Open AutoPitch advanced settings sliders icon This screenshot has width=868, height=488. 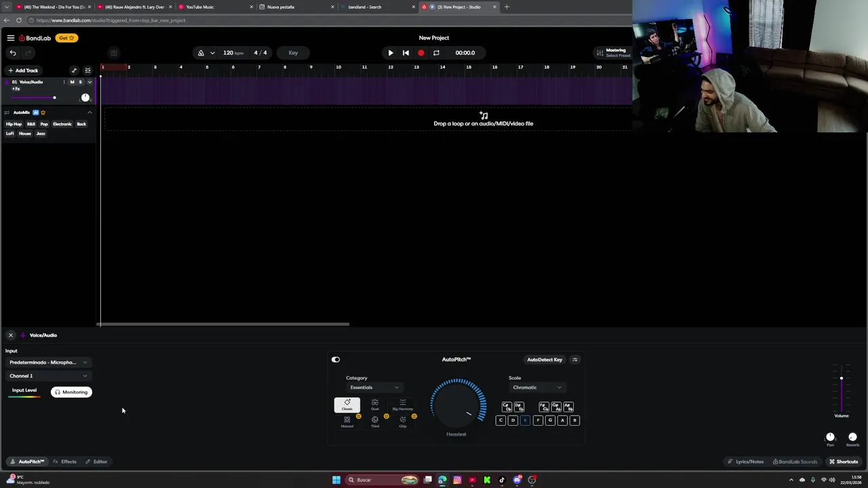[575, 360]
